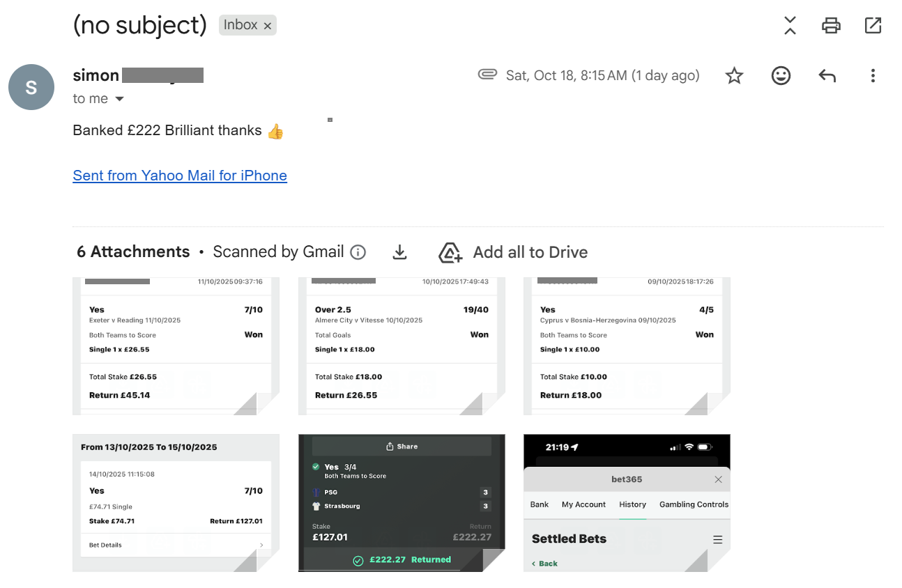902x588 pixels.
Task: Click the paperclip attachment icon
Action: pyautogui.click(x=487, y=75)
